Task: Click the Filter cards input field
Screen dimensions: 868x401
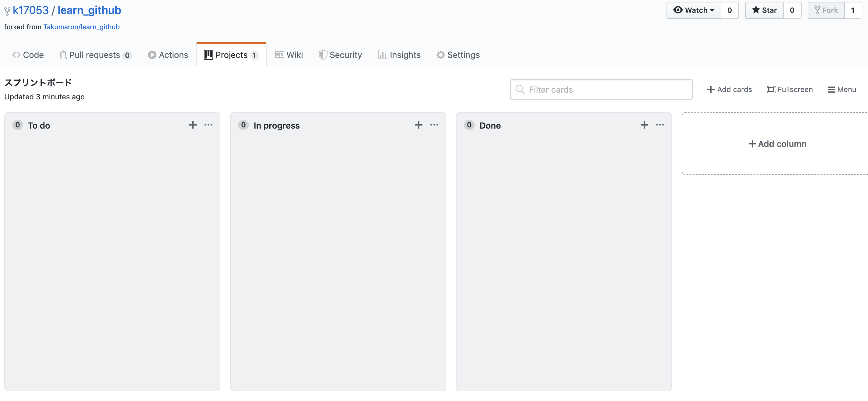Action: (x=601, y=89)
